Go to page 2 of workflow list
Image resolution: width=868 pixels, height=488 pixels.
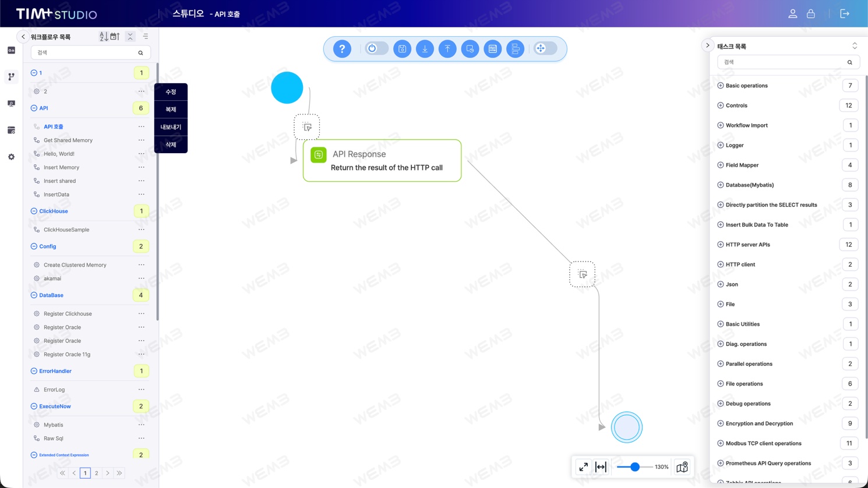[x=97, y=473]
